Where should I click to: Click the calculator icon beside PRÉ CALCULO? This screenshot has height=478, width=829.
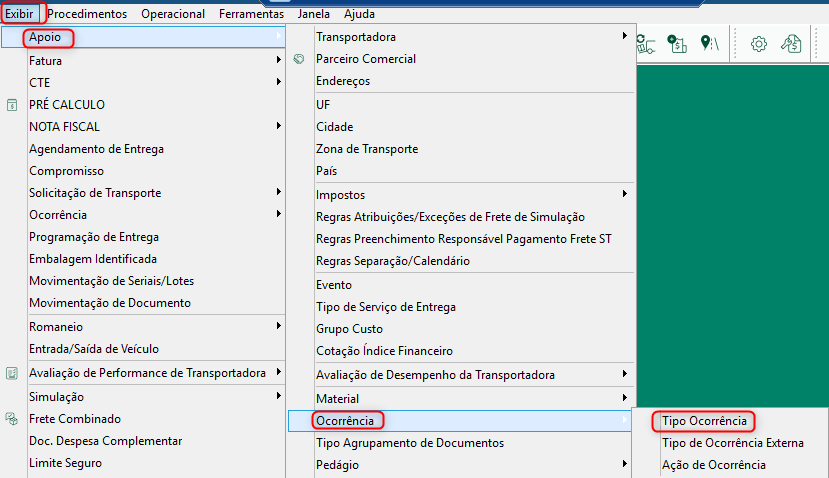(x=12, y=105)
